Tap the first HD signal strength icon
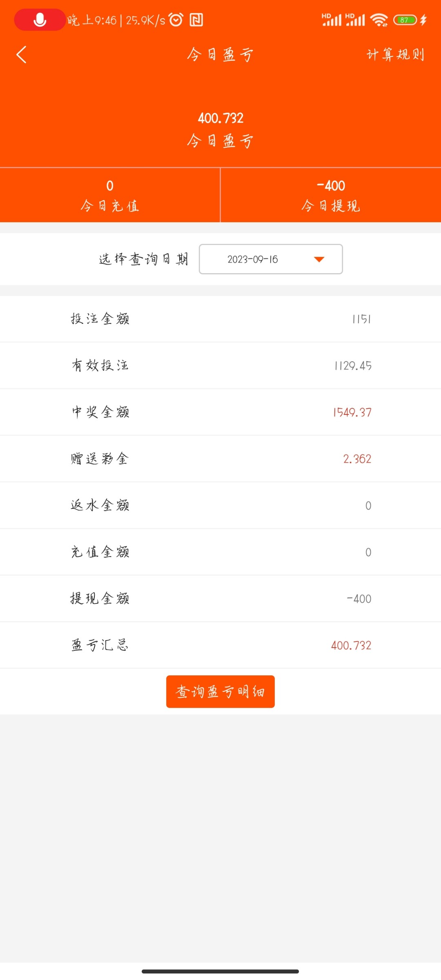 pos(331,20)
